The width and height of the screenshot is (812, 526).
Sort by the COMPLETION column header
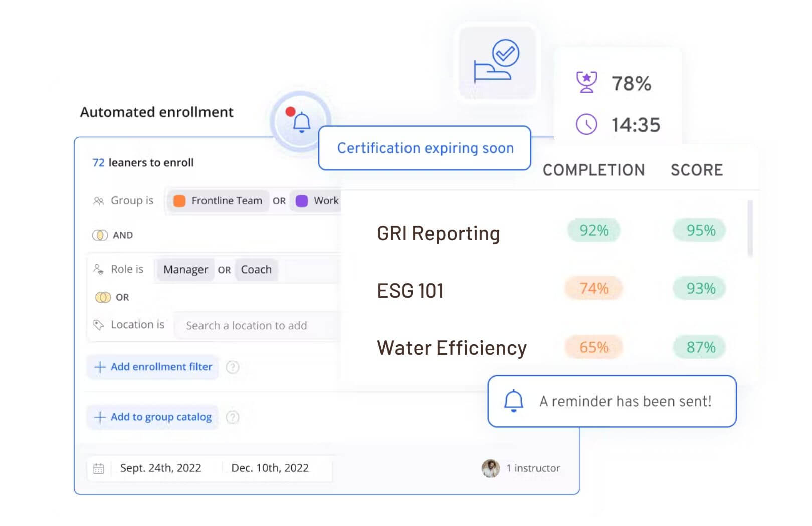[593, 170]
